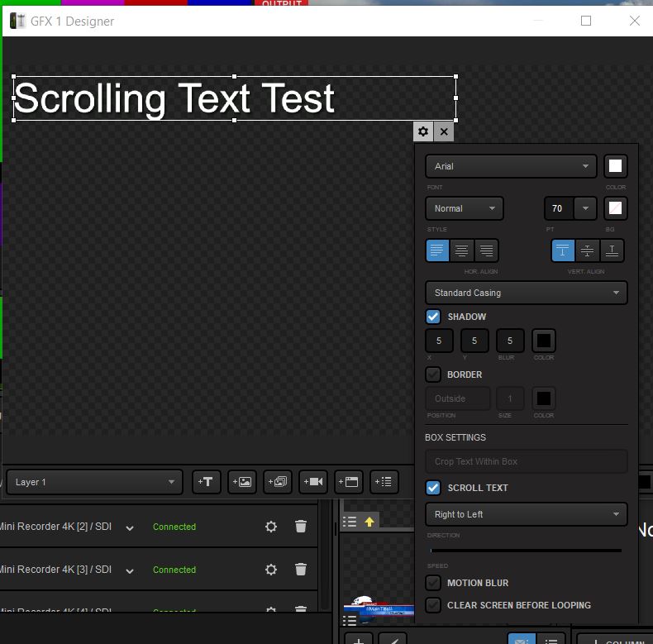Center the text horizontally

[x=462, y=250]
